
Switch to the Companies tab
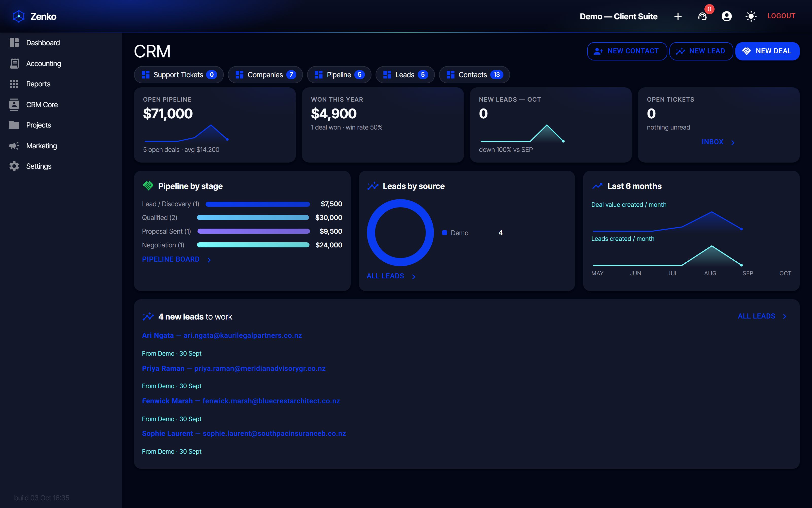pos(265,75)
